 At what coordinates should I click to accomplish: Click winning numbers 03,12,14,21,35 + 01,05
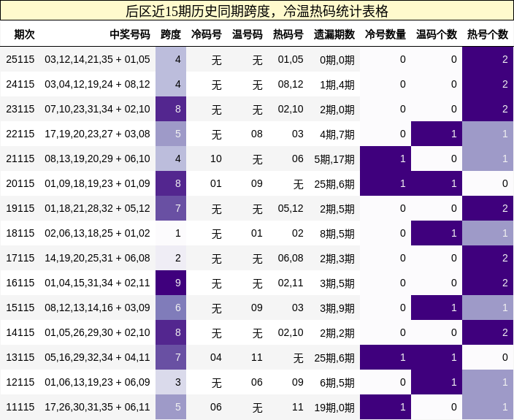(x=97, y=59)
